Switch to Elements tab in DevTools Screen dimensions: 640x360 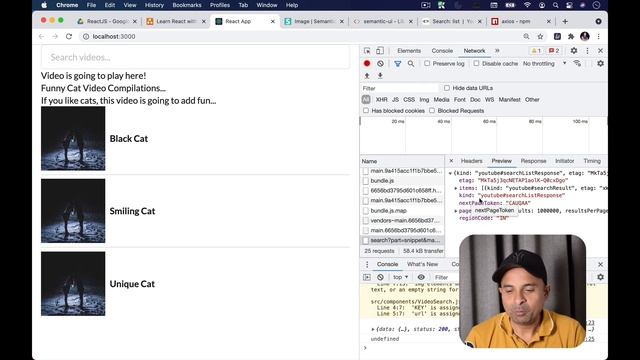tap(409, 51)
